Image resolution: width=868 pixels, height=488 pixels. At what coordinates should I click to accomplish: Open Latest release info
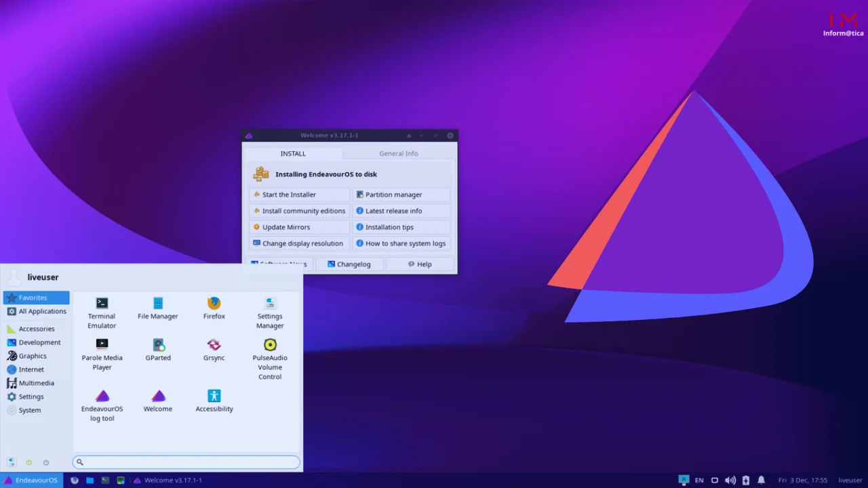tap(401, 211)
